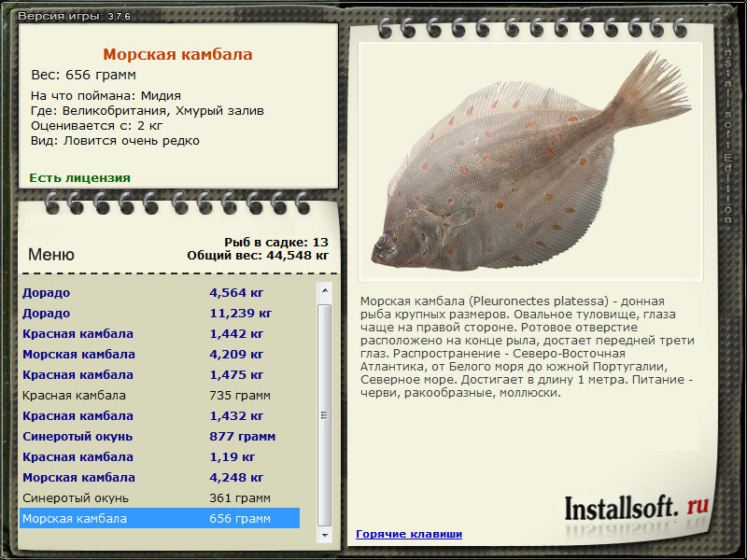Screen dimensions: 747x560
Task: Open the Горячие клавиши link
Action: point(409,534)
